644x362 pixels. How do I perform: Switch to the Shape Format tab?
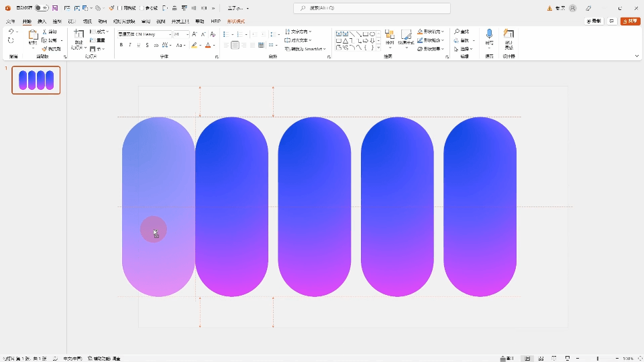click(235, 21)
